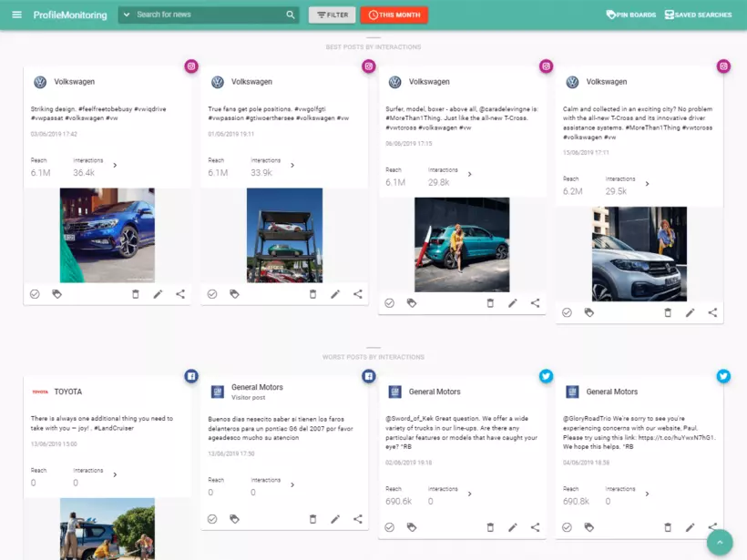Mark the 'Buenos dias' post as checked
This screenshot has height=560, width=747.
[212, 519]
